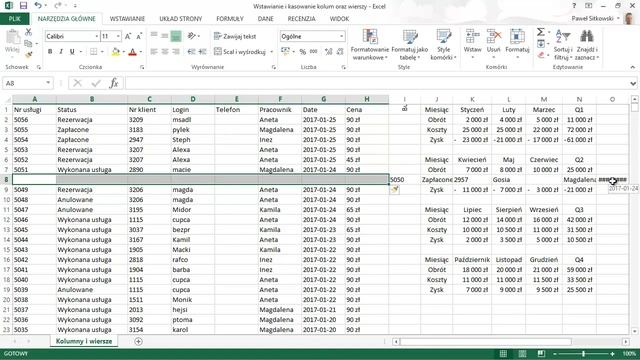The image size is (640, 360).
Task: Click the Clear eraser icon
Action: [x=541, y=55]
